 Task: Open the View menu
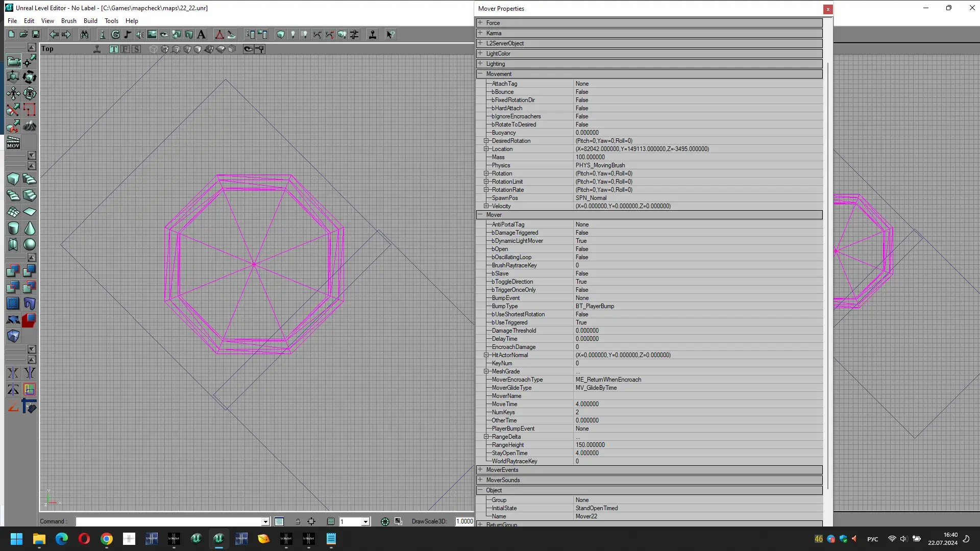(47, 21)
